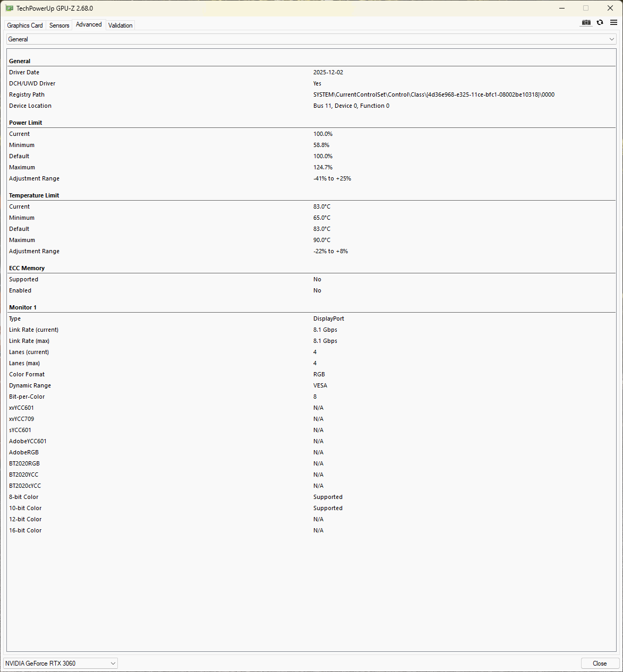Screen dimensions: 623x672
Task: Click the 12-bit Color row label
Action: click(25, 519)
